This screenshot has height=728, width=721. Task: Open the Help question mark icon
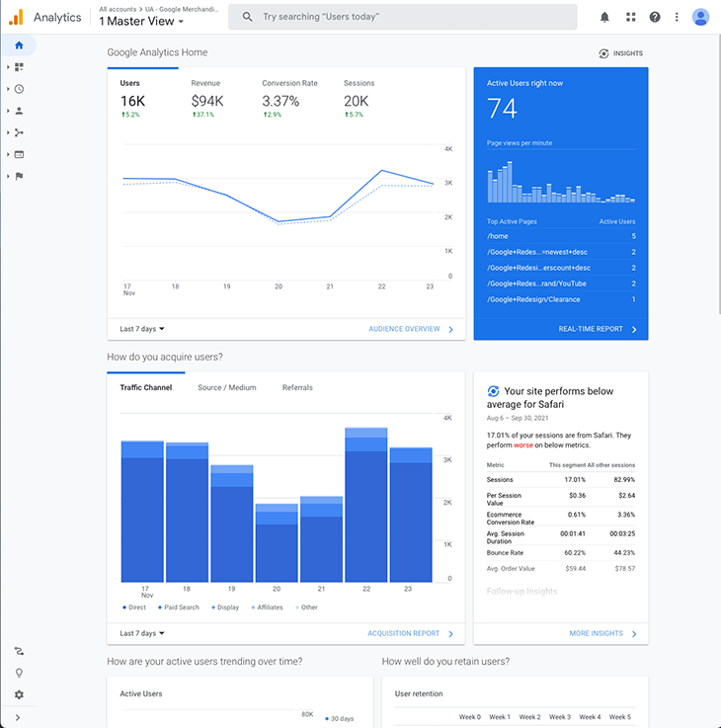click(655, 17)
